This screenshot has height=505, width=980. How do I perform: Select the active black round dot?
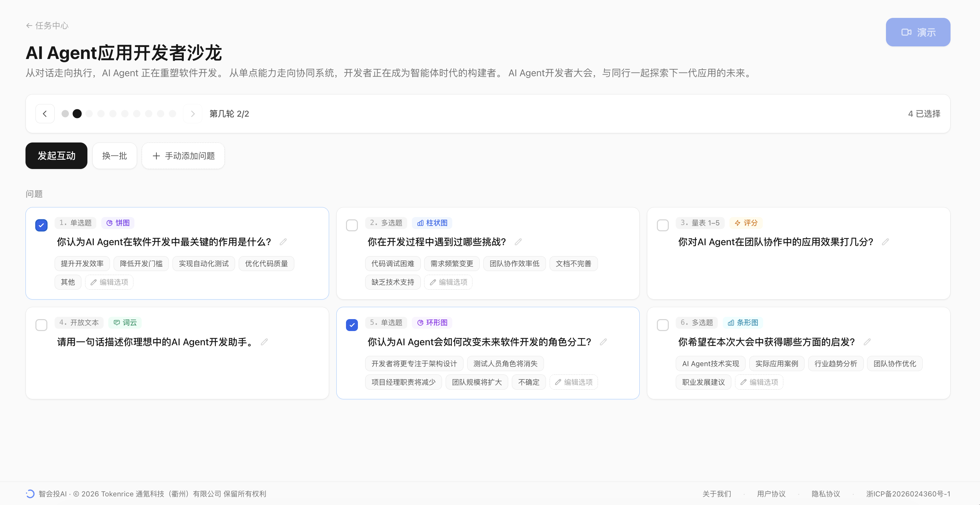pos(77,113)
